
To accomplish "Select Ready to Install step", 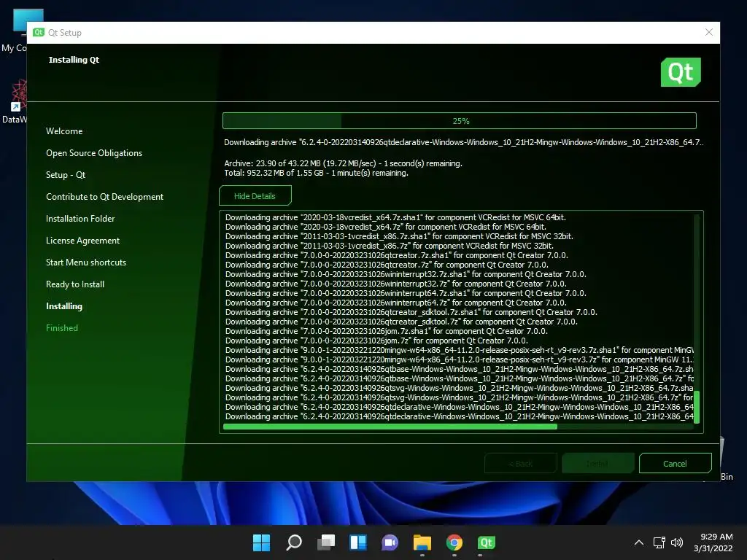I will click(x=75, y=284).
